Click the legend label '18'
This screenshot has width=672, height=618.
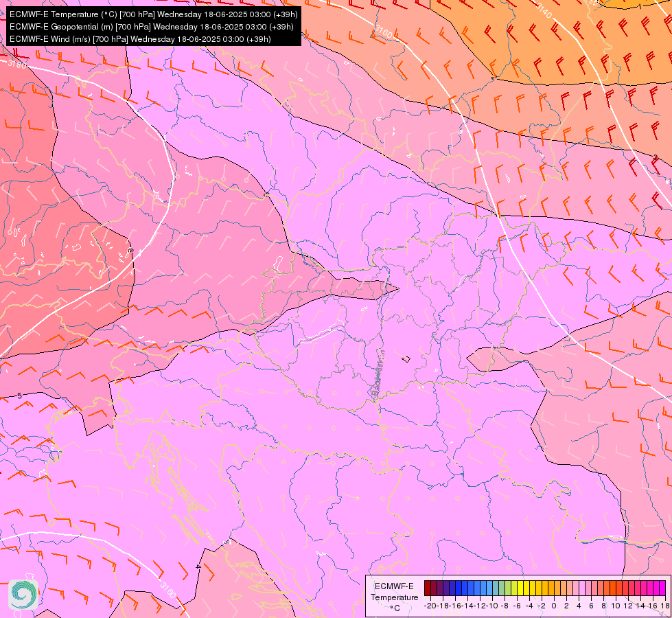click(x=664, y=606)
